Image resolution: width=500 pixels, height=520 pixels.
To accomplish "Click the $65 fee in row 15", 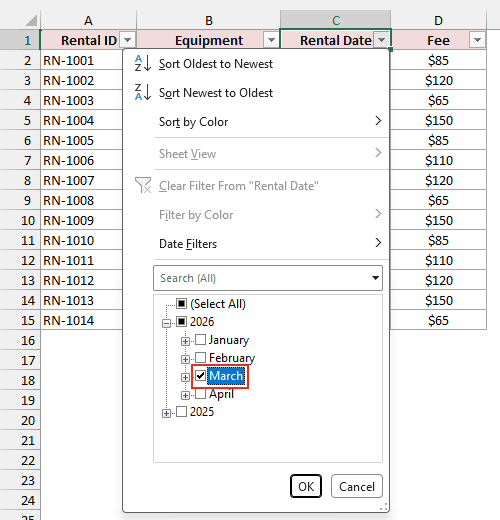I will coord(438,320).
